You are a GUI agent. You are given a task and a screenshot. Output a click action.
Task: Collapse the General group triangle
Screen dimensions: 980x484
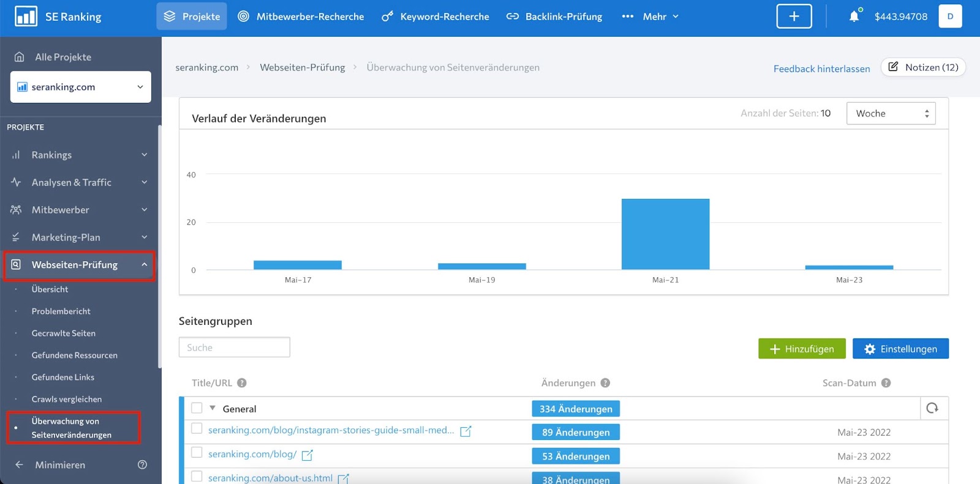(x=213, y=408)
